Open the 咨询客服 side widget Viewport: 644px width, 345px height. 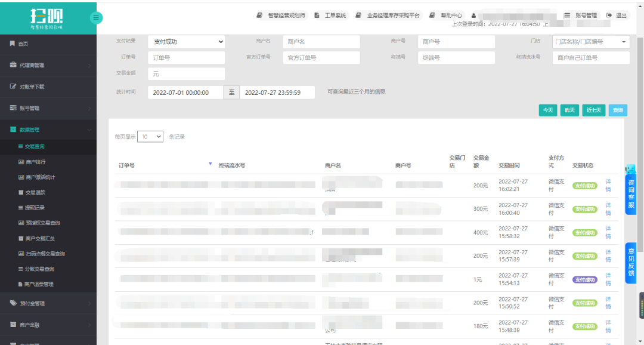[631, 194]
